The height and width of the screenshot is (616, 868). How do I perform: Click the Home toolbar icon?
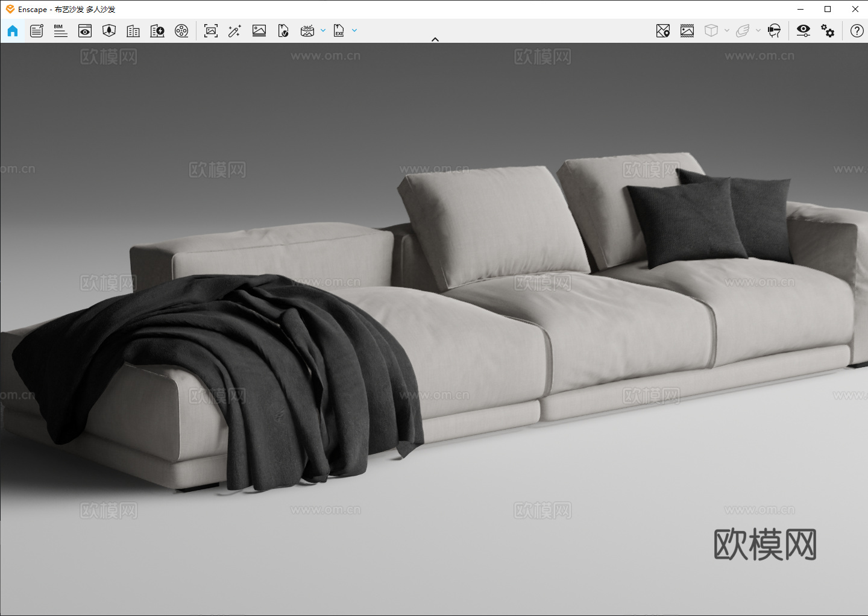click(x=13, y=31)
